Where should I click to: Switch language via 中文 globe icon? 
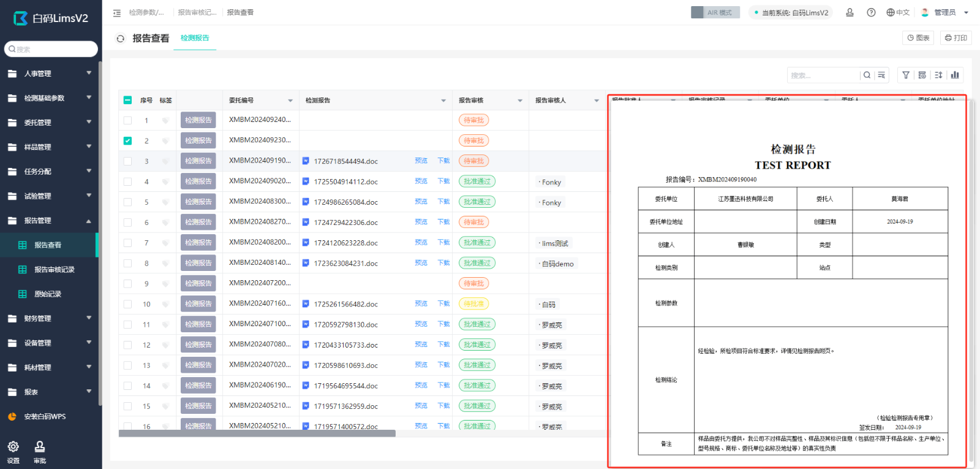coord(898,12)
